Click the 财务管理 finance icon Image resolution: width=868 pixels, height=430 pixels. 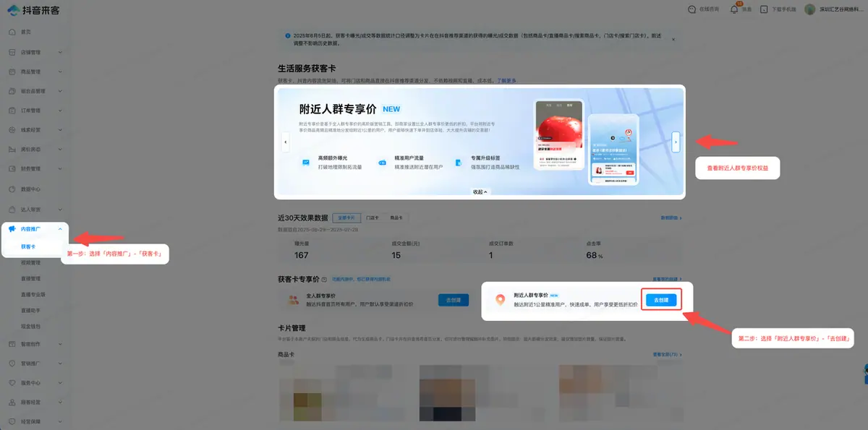pos(12,169)
